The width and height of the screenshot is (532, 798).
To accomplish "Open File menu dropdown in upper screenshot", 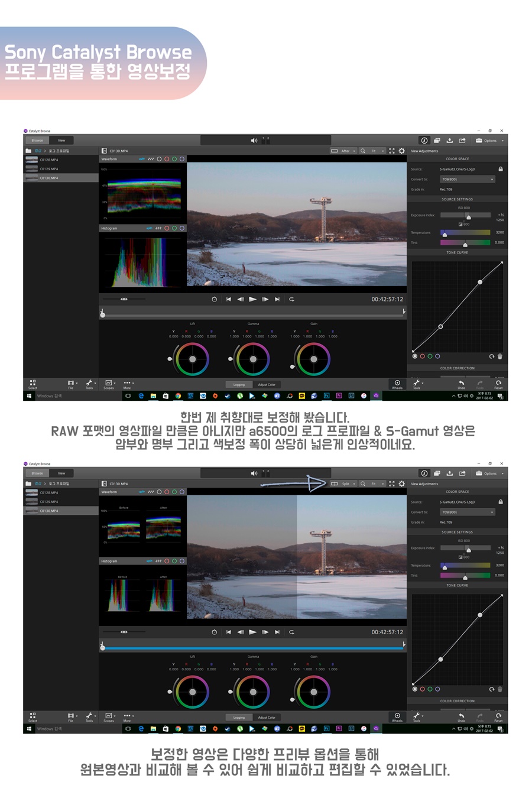I will click(x=72, y=384).
